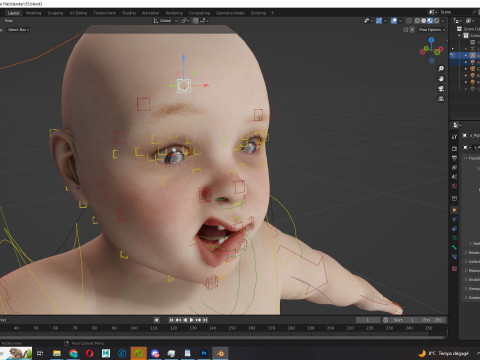480x360 pixels.
Task: Open the scene selector icon
Action: coord(433,12)
